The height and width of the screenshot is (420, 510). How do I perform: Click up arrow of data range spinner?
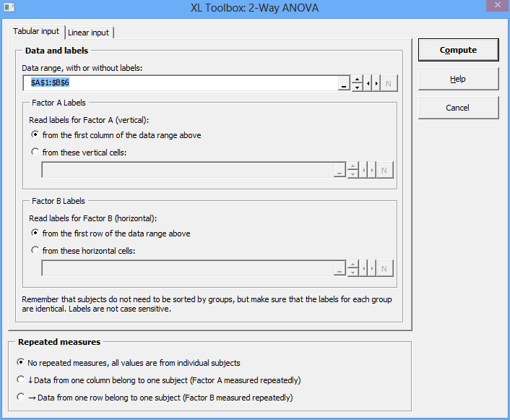pos(357,80)
